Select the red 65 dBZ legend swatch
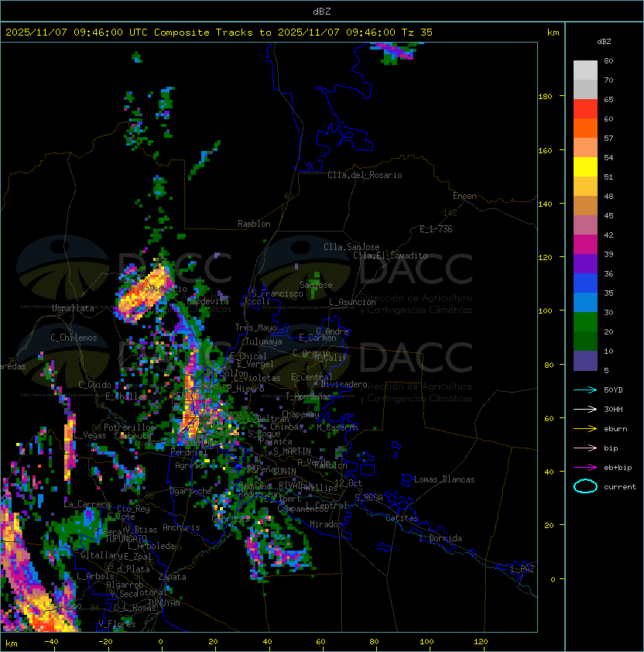The image size is (644, 652). [585, 109]
